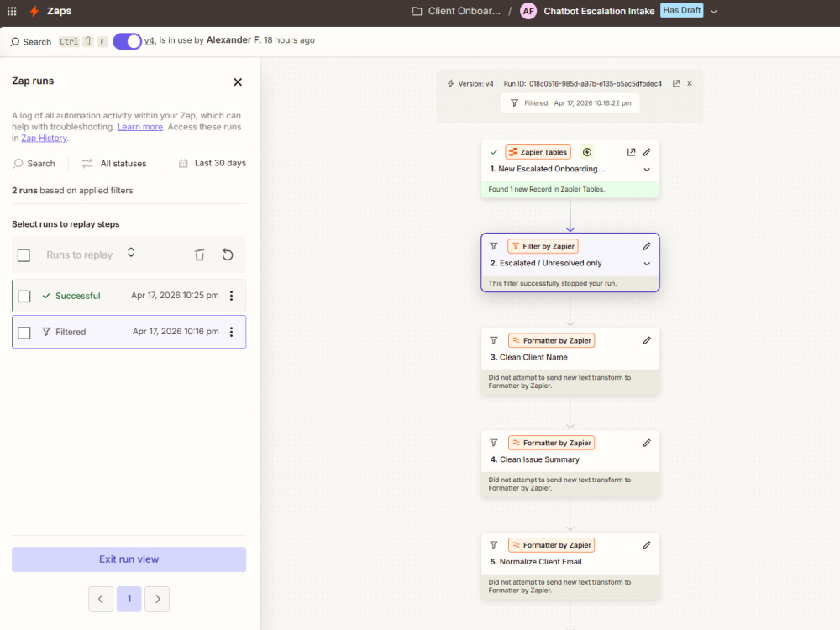Viewport: 840px width, 630px height.
Task: Edit step 3 Clean Client Name
Action: pos(647,341)
